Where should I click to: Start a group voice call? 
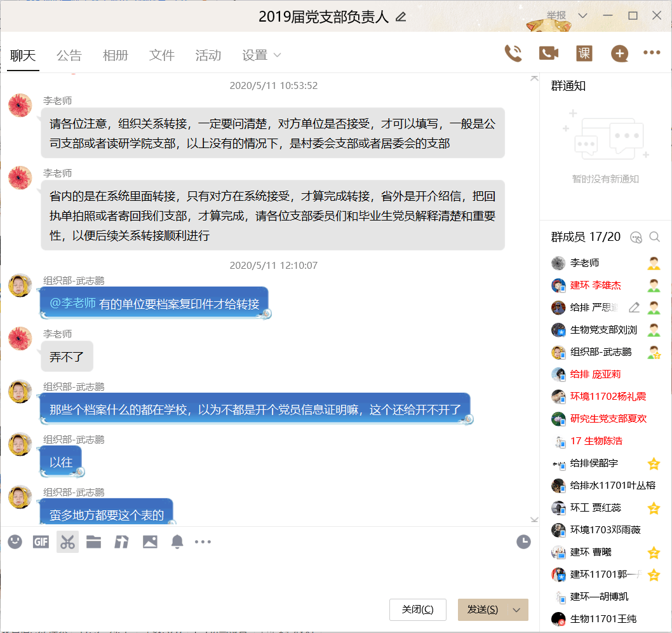(513, 53)
